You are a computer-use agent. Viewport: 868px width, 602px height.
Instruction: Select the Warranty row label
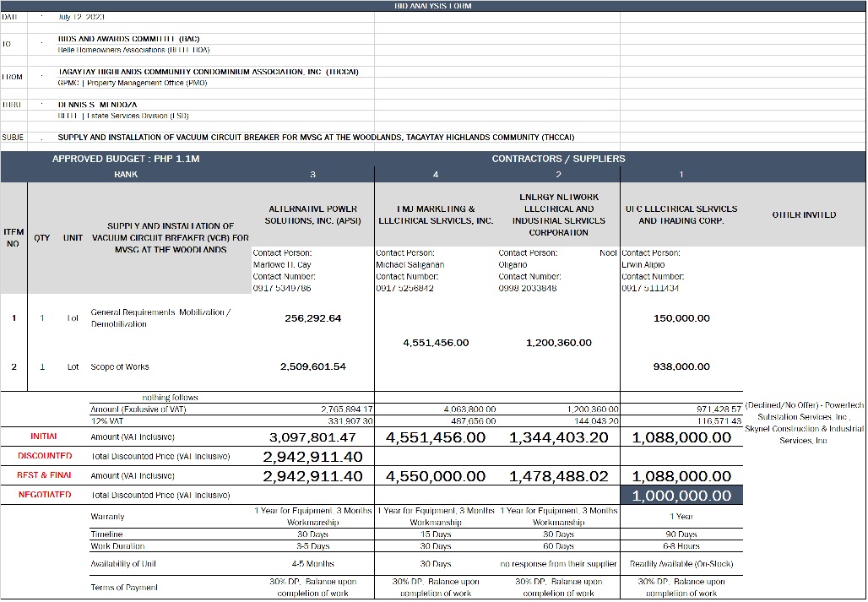tap(107, 517)
